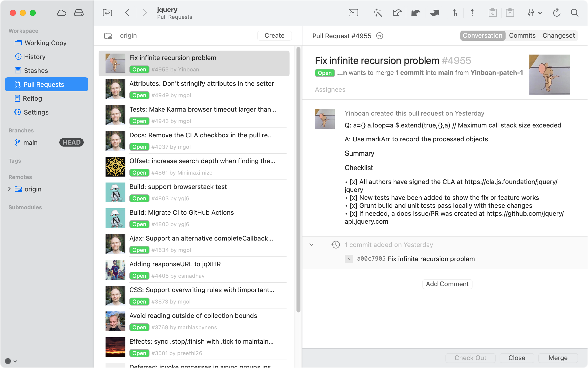Open the search magnifier icon
Screen dimensions: 588x368
coord(575,13)
